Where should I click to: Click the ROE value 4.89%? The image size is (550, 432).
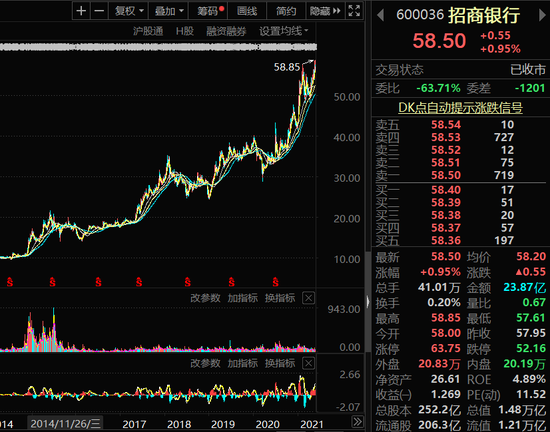529,379
